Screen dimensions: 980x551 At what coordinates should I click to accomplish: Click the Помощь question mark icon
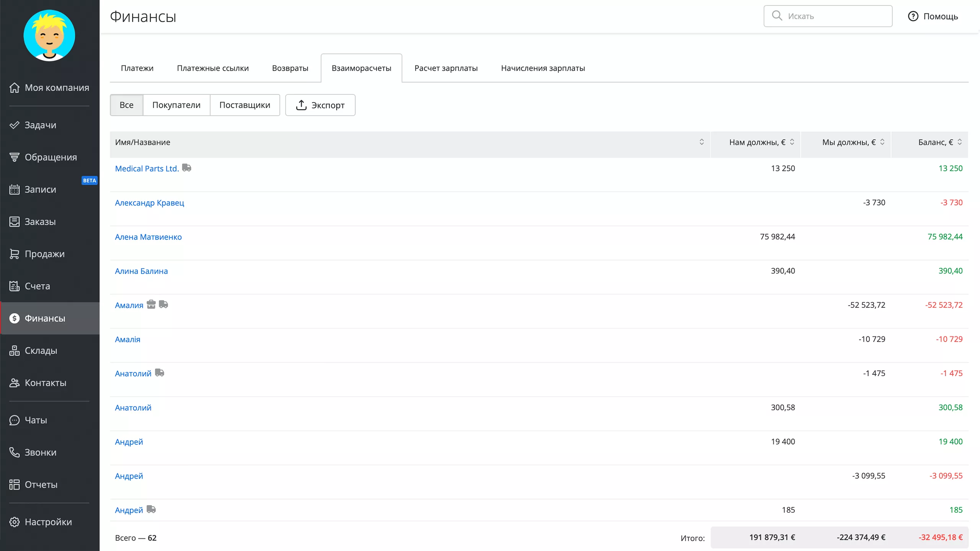tap(913, 16)
